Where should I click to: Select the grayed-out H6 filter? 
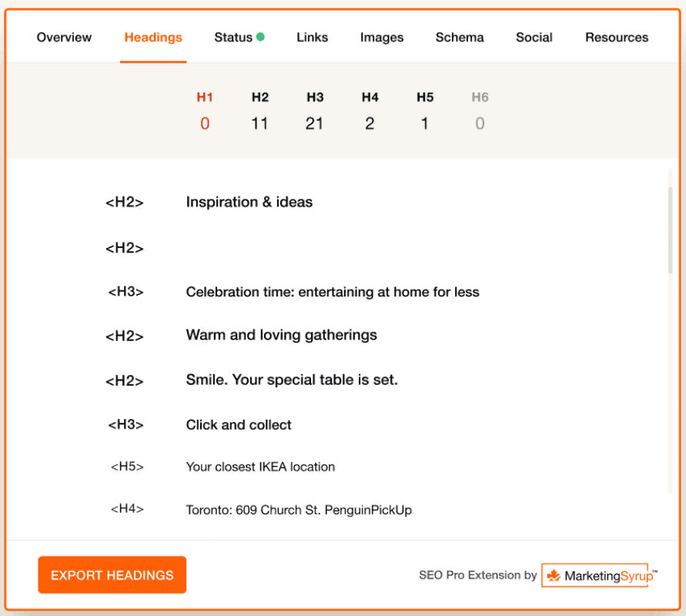tap(480, 110)
